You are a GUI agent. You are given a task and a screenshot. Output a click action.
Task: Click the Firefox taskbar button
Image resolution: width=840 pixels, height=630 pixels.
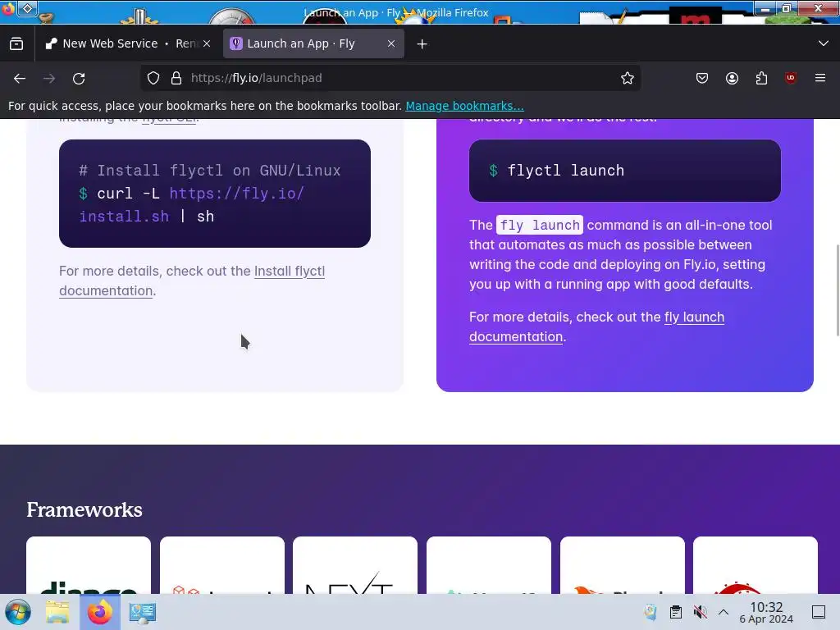click(x=100, y=612)
